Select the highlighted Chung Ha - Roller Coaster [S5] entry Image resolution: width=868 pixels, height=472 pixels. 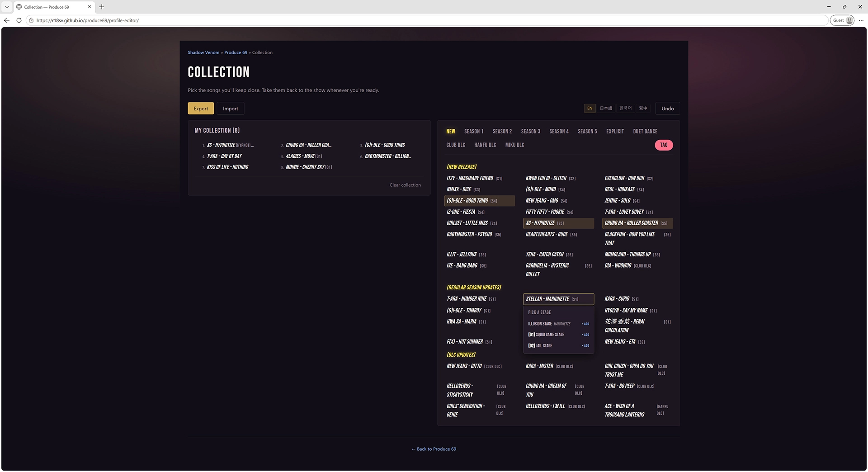coord(638,223)
